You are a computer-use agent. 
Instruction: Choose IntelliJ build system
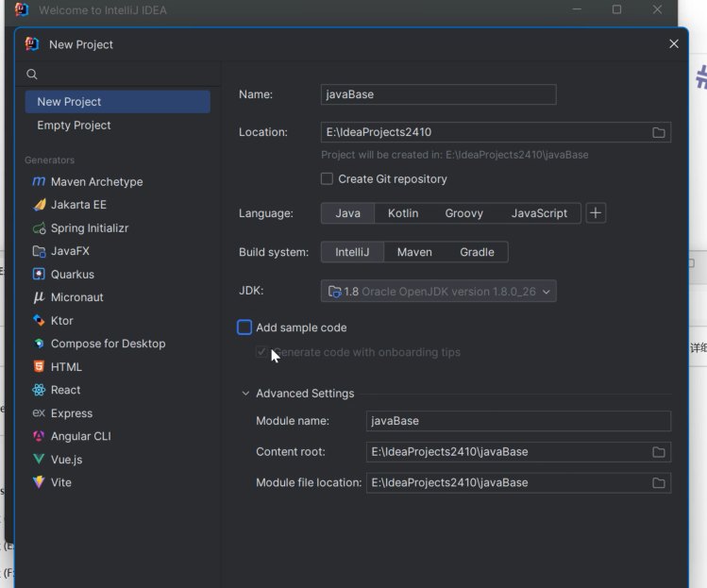click(x=352, y=252)
